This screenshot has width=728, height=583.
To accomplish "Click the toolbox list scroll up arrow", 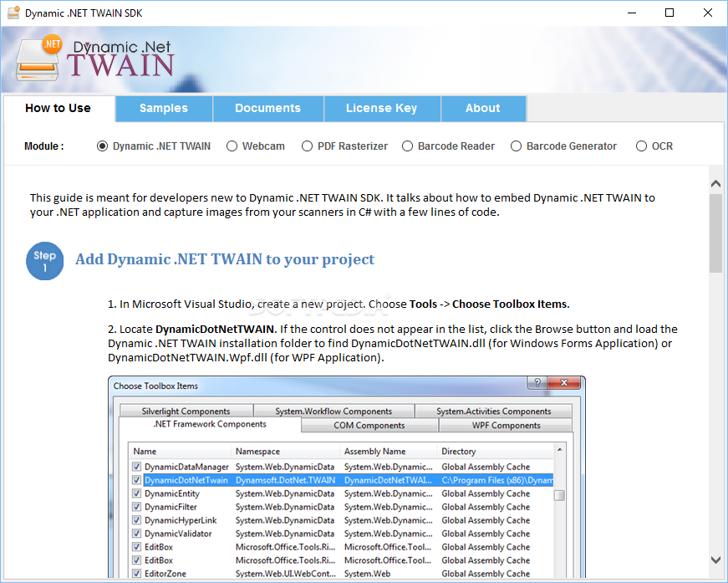I will 559,450.
